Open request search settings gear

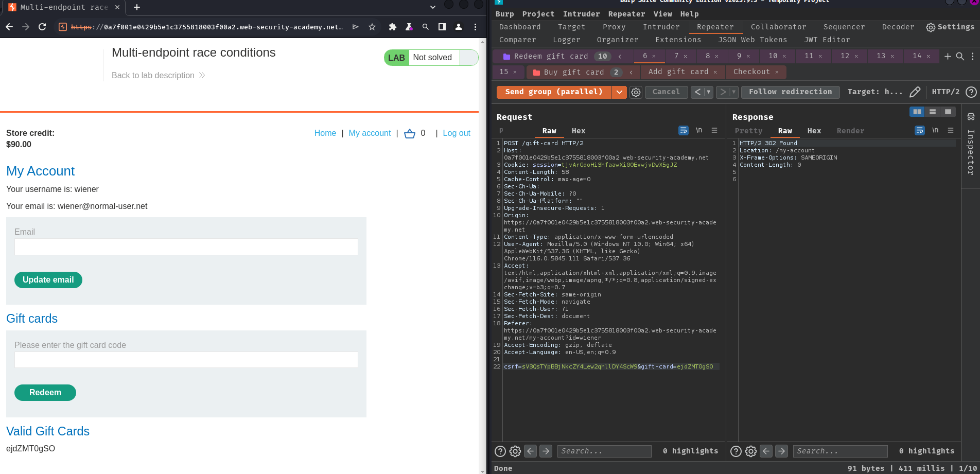515,451
